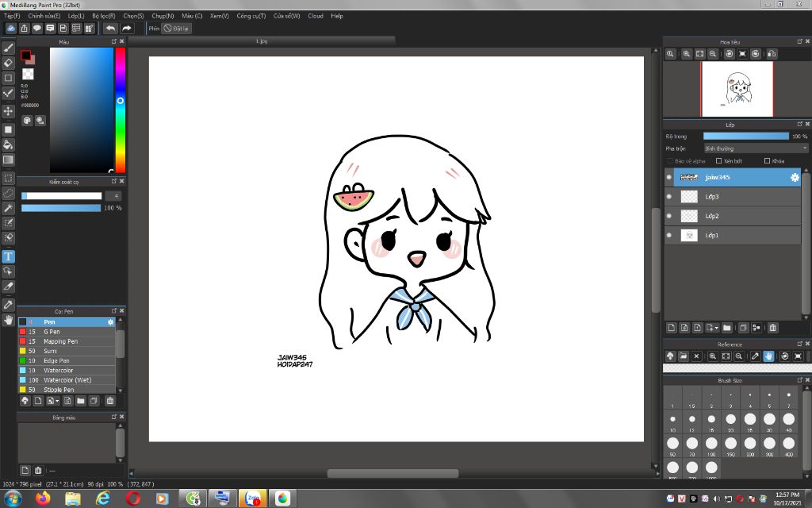Create a new layer folder
Screen dimensions: 812x508
pyautogui.click(x=727, y=328)
